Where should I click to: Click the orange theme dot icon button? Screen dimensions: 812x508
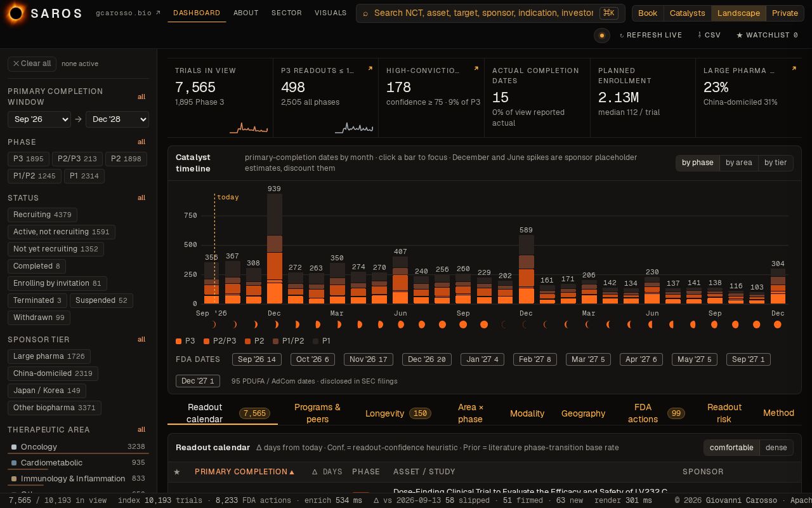601,36
